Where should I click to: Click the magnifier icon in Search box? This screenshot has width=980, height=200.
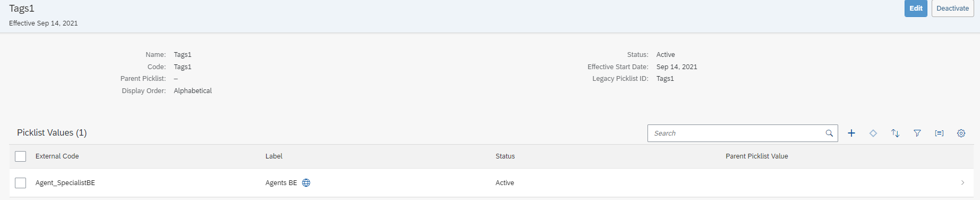829,134
